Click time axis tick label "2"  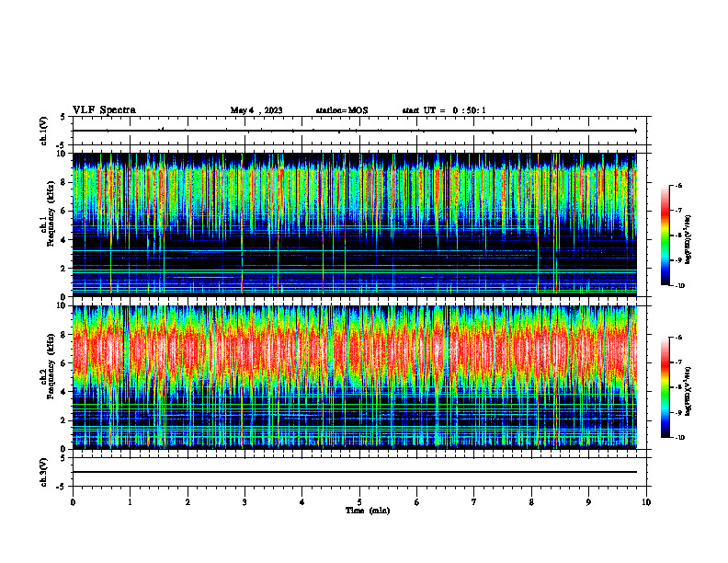click(188, 502)
